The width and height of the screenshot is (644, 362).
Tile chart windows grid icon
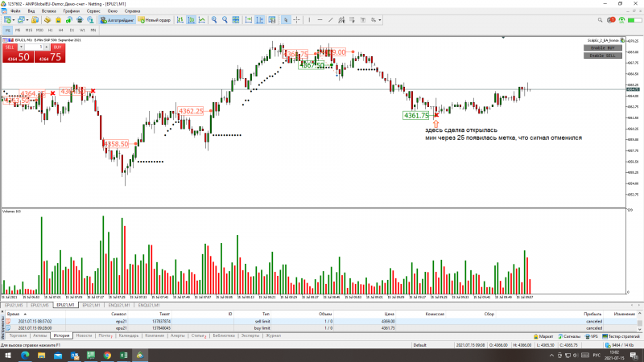coord(236,19)
